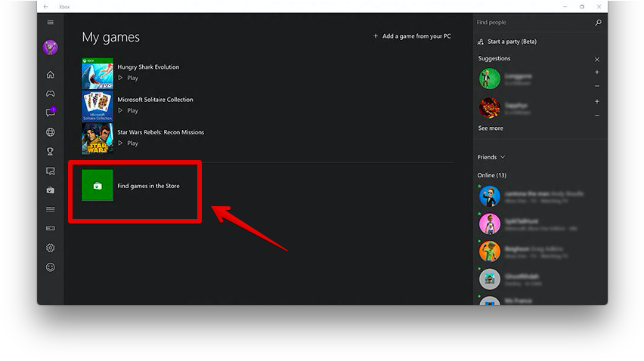
Task: Open the hamburger menu in sidebar
Action: click(x=50, y=22)
